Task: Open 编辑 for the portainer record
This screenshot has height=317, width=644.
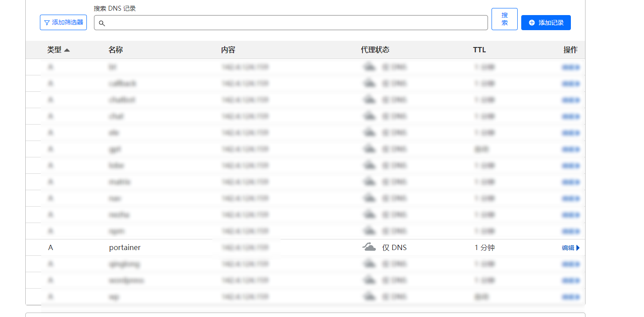Action: point(571,248)
